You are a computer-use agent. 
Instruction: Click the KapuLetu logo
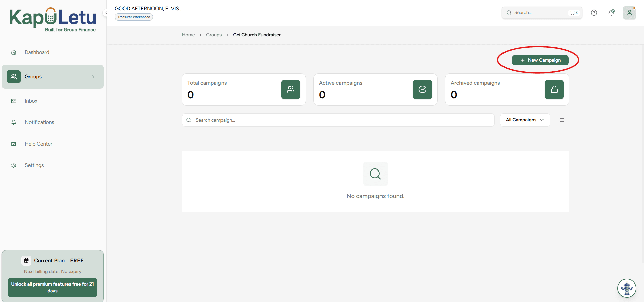click(53, 20)
